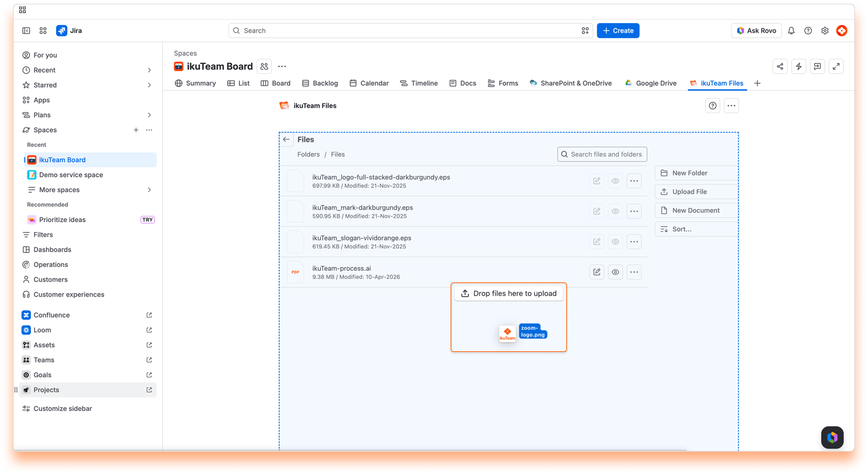Switch to the Timeline tab

(419, 83)
